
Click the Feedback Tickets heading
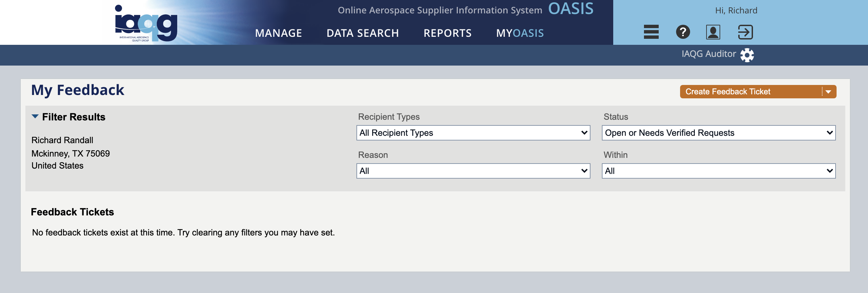pyautogui.click(x=72, y=212)
